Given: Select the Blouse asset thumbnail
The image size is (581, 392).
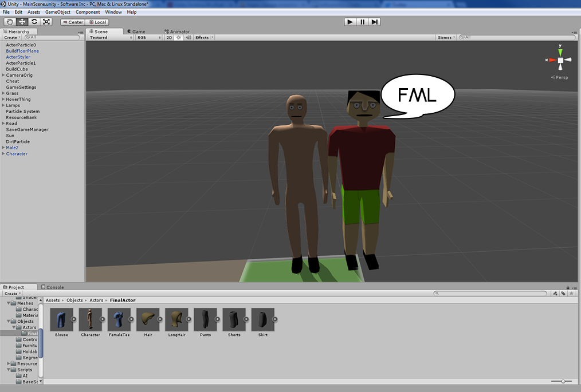Looking at the screenshot, I should (x=61, y=319).
